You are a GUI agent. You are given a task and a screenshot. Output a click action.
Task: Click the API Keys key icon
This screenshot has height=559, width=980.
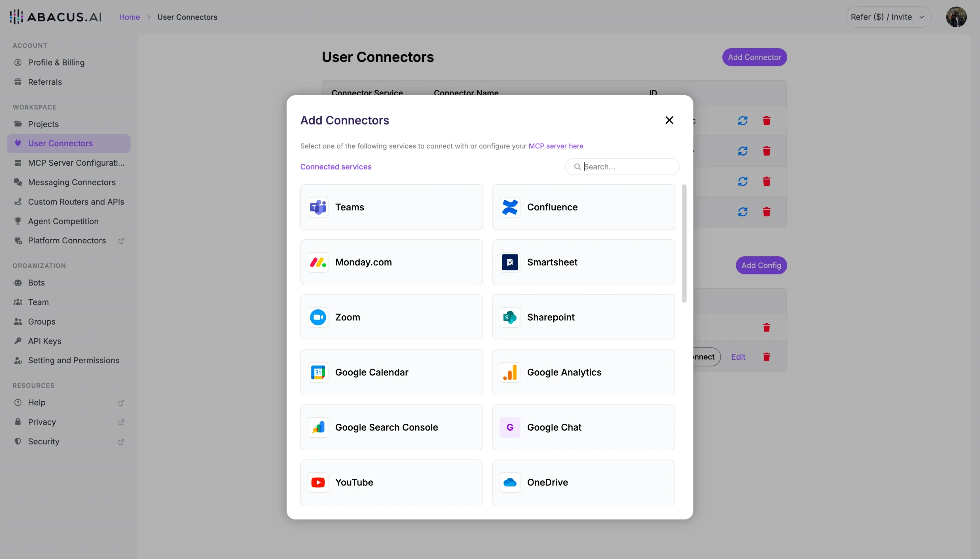coord(18,341)
